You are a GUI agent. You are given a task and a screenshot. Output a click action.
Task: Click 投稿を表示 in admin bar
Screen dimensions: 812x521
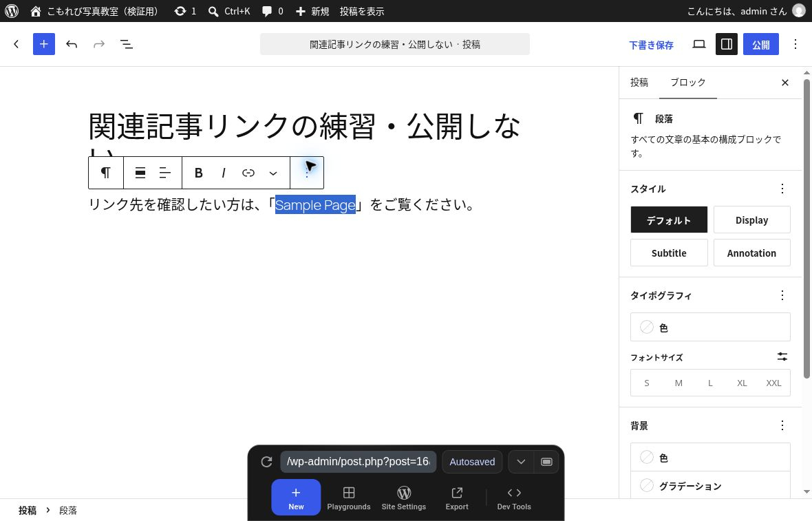click(362, 11)
